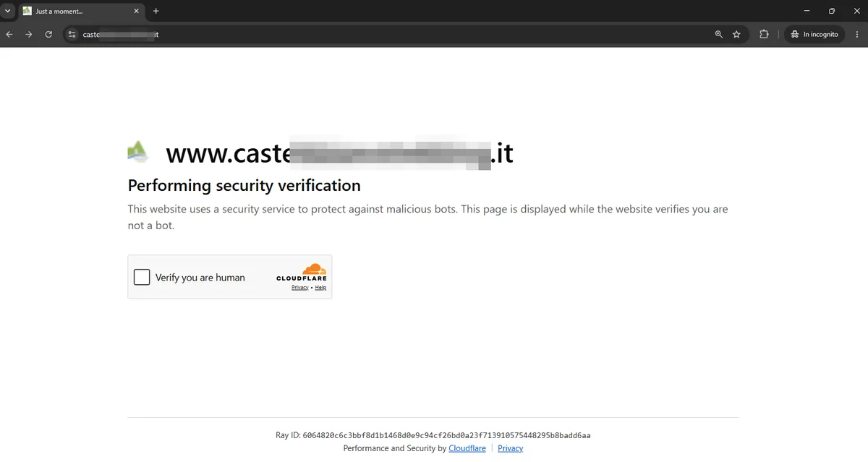Open the Cloudflare link in footer
868x462 pixels.
(467, 448)
